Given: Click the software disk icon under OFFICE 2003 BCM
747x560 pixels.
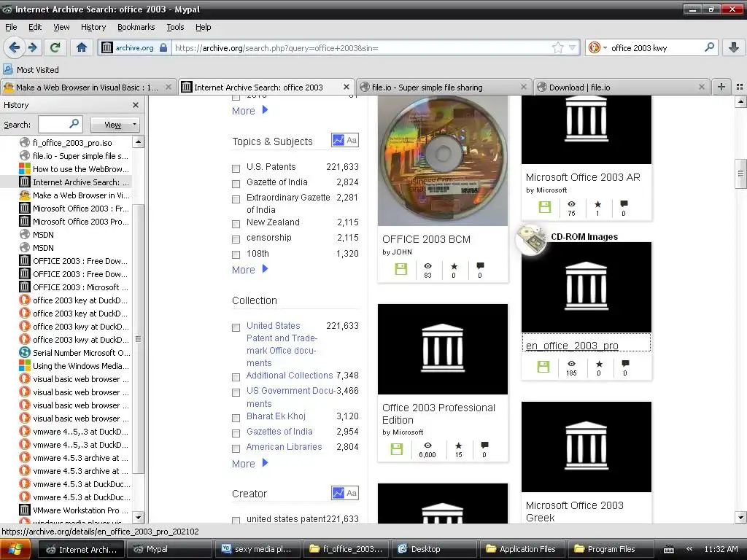Looking at the screenshot, I should click(x=401, y=270).
